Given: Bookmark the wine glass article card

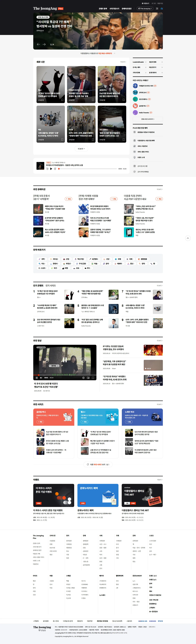Looking at the screenshot, I should (62, 100).
